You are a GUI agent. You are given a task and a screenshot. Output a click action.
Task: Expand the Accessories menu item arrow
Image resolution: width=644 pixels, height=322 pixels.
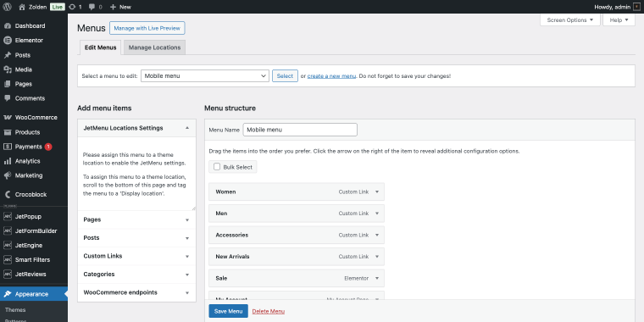377,235
